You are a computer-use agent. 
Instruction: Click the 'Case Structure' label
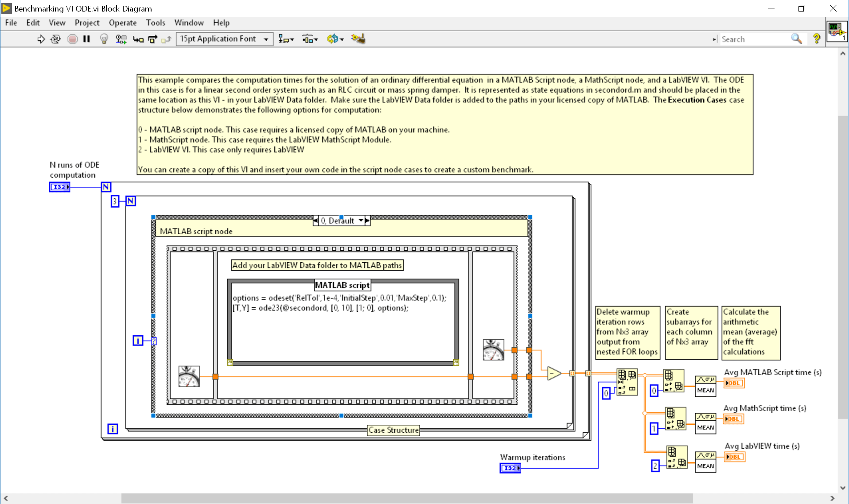(393, 430)
